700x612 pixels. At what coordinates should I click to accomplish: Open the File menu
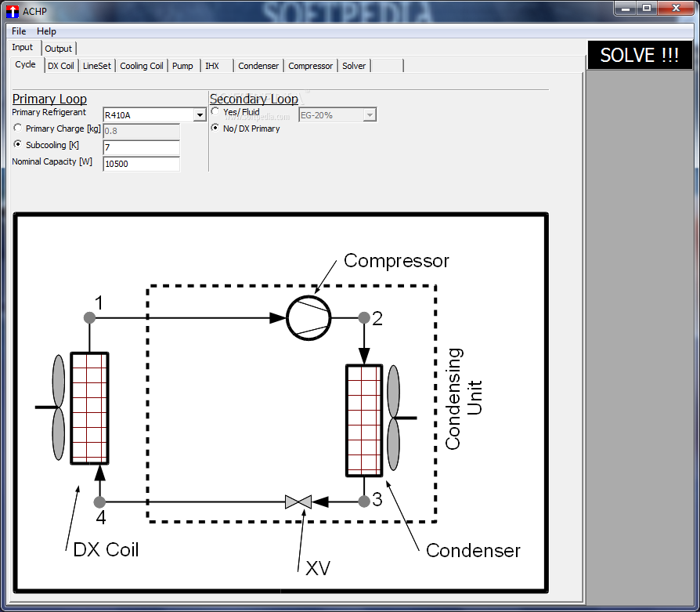coord(19,31)
